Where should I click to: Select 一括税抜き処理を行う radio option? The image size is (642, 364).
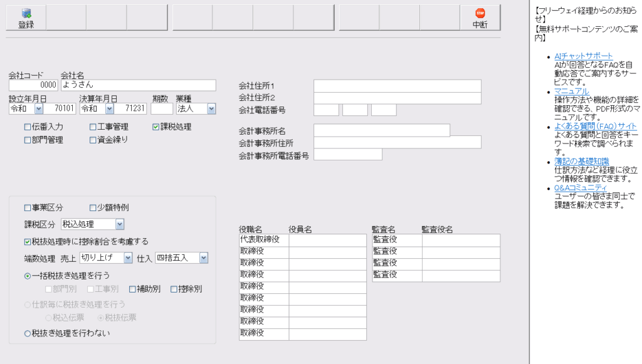[28, 275]
